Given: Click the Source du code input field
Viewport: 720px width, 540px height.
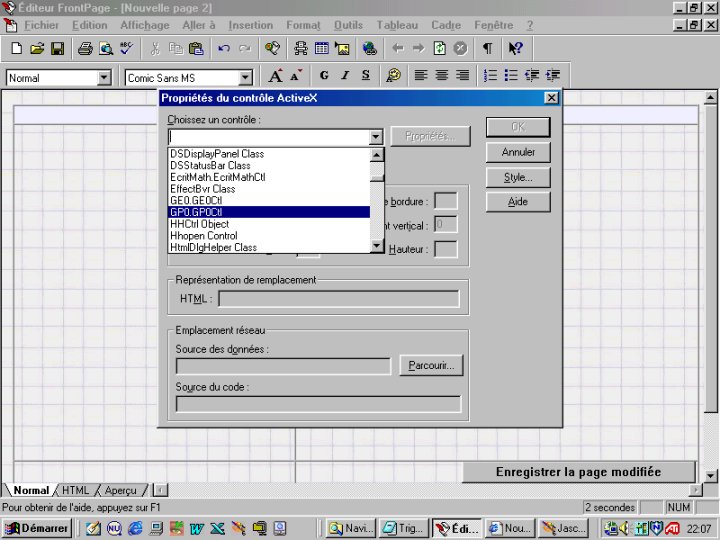Looking at the screenshot, I should (318, 404).
